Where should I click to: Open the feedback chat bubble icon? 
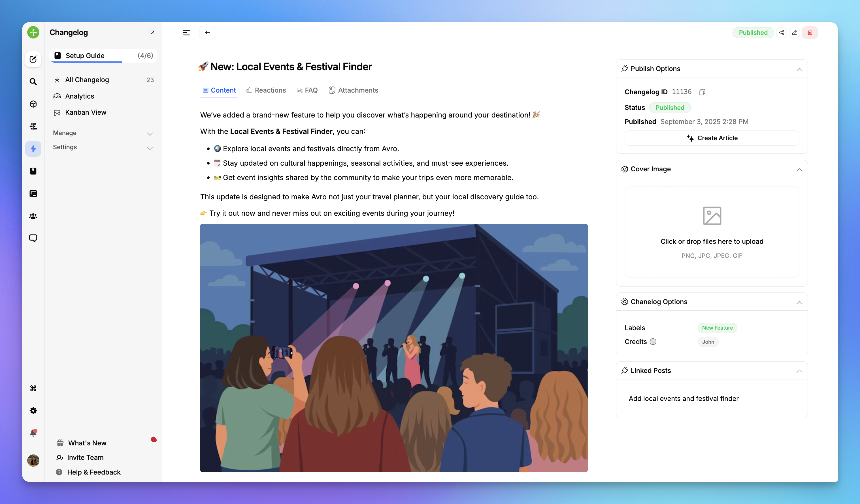click(33, 238)
